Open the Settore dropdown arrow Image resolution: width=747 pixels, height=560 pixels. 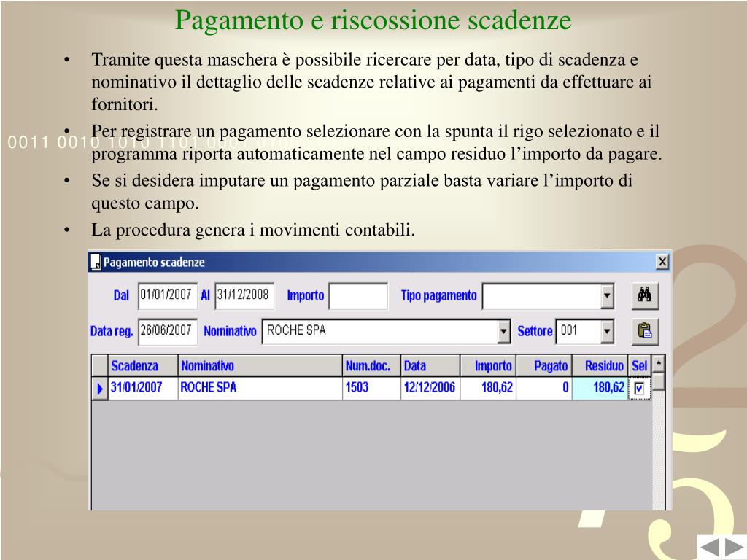tap(606, 332)
